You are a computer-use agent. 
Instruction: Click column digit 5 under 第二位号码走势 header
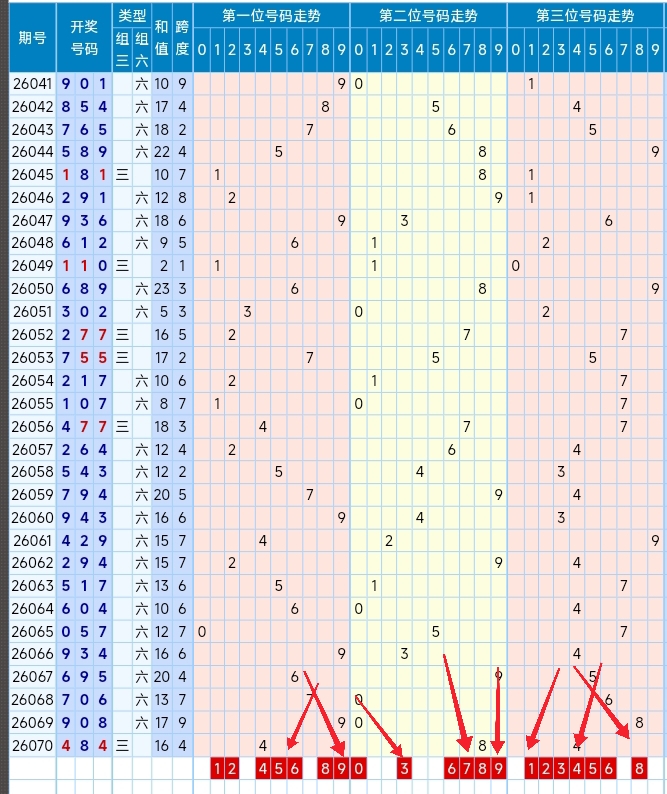coord(436,50)
